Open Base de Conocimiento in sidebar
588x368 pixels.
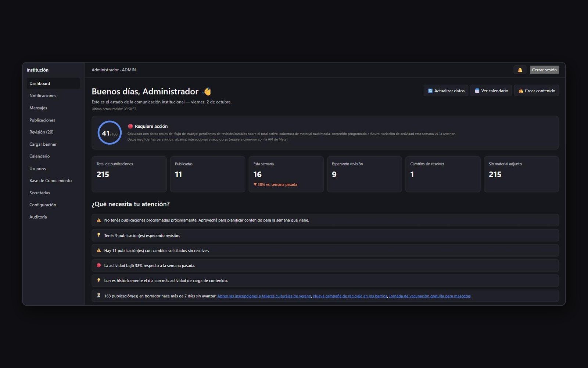click(x=53, y=181)
